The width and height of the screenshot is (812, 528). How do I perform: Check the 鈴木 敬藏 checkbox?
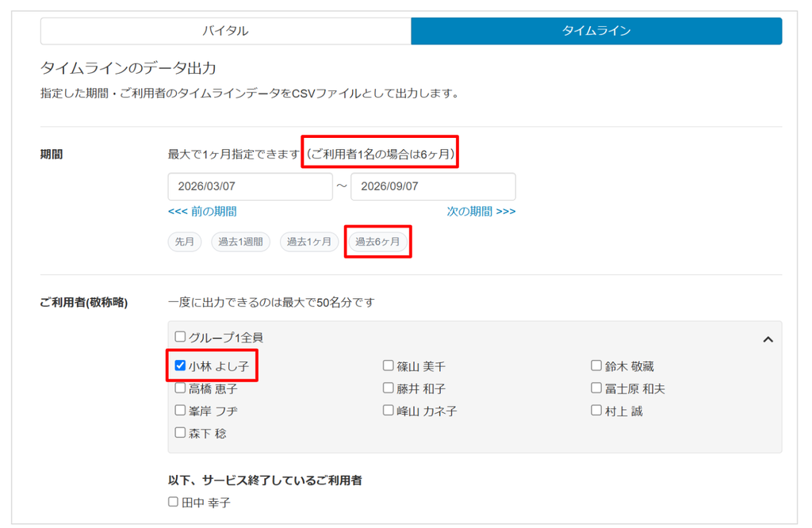(596, 365)
